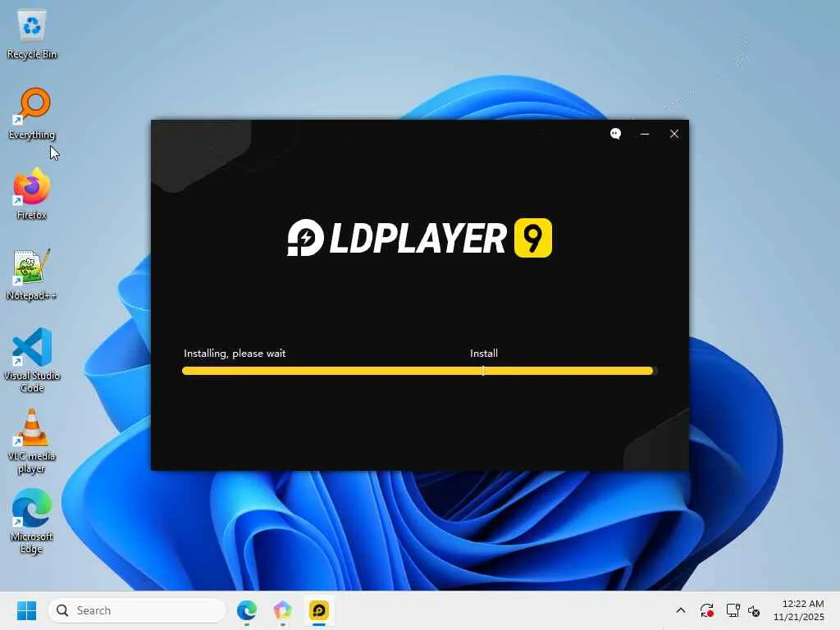The width and height of the screenshot is (840, 630).
Task: Select the Notepad++ desktop shortcut
Action: [32, 274]
